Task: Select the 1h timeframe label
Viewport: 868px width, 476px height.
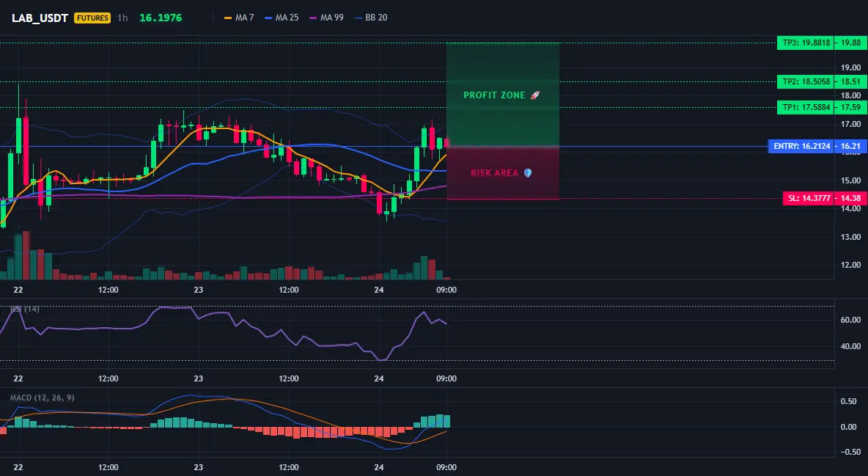Action: point(123,18)
